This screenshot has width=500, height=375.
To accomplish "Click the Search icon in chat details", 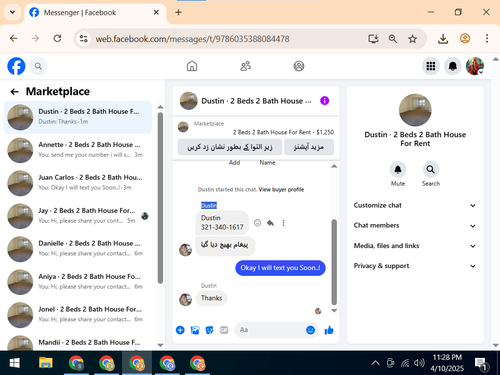I will pos(431,170).
